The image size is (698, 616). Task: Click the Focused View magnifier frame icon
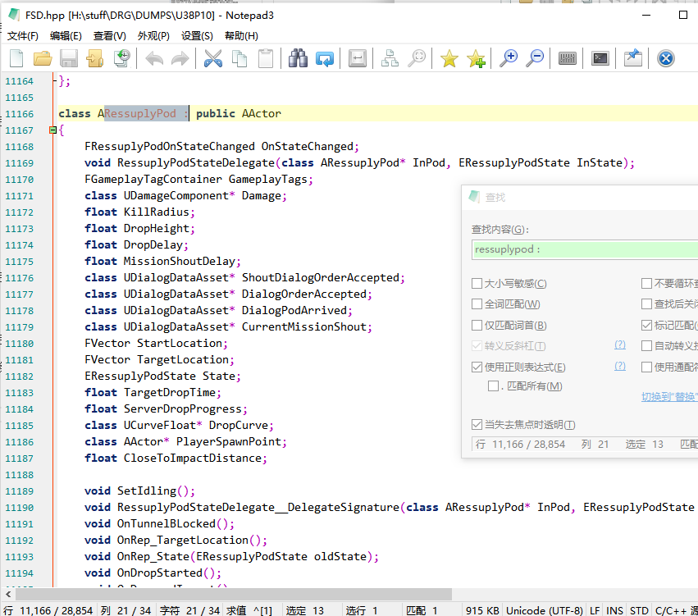coord(417,58)
